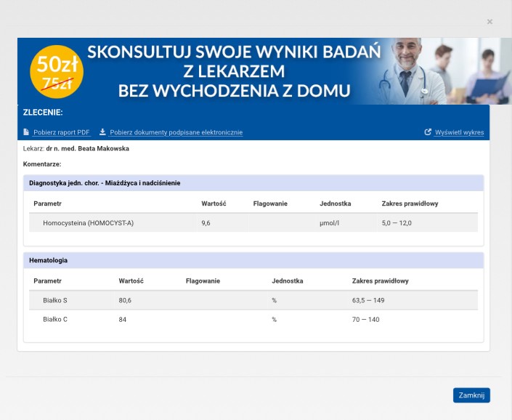Viewport: 512px width, 420px height.
Task: Click the external link chart icon
Action: 428,132
